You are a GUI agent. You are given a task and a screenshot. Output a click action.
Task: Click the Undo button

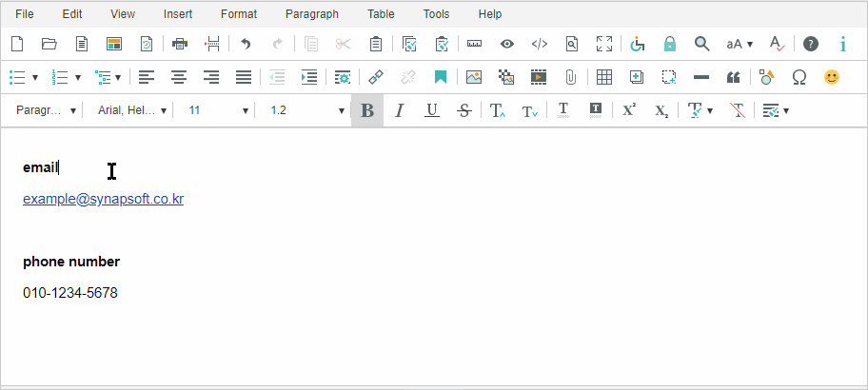click(x=246, y=44)
